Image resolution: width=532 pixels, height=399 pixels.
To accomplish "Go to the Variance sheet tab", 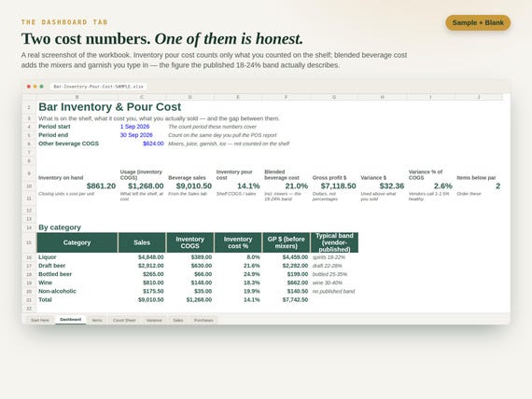I will coord(154,320).
